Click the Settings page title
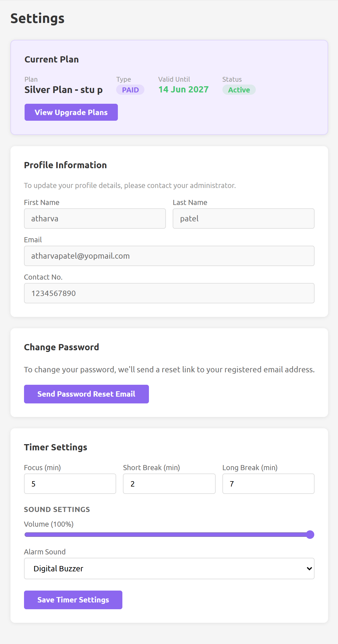 pos(37,19)
